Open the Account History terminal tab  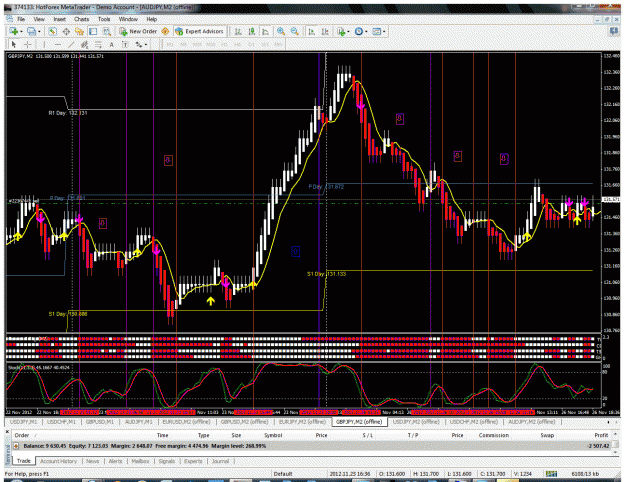coord(59,461)
